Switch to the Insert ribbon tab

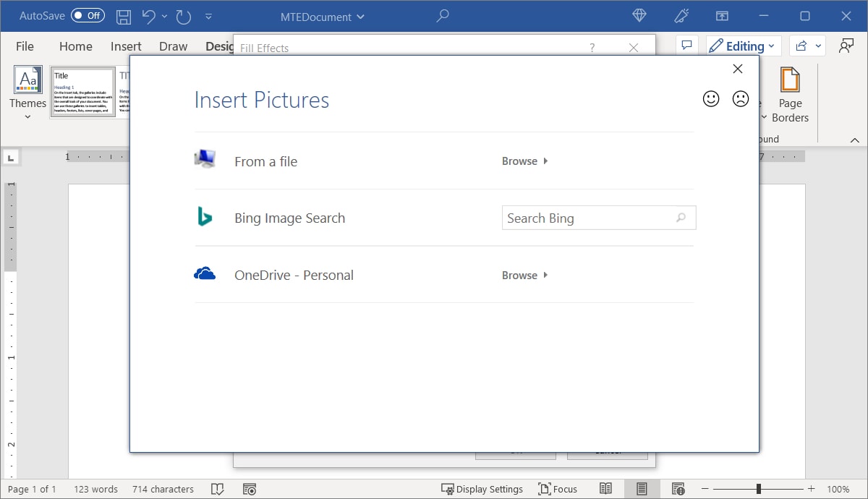click(125, 46)
